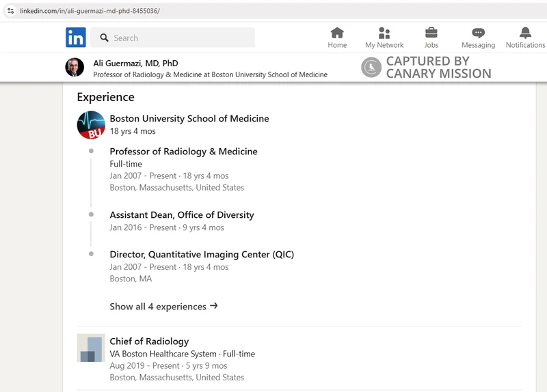Click the 'Boston, MA' location text
The width and height of the screenshot is (547, 392).
point(131,279)
